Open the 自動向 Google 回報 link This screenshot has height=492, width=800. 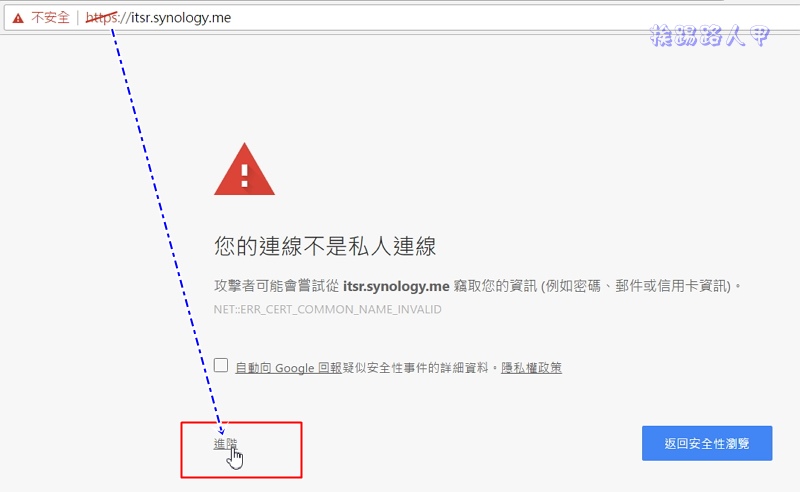pos(288,367)
